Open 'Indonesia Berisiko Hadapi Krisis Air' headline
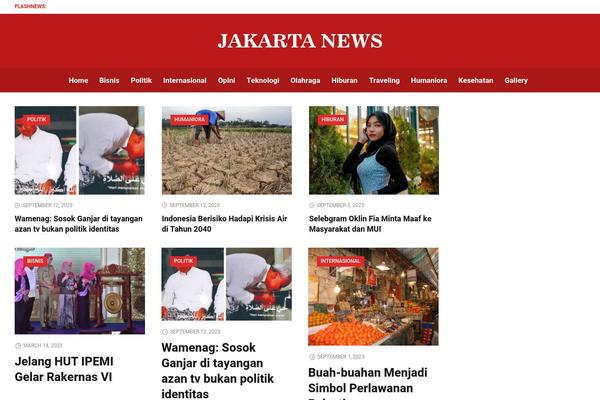 pyautogui.click(x=224, y=224)
